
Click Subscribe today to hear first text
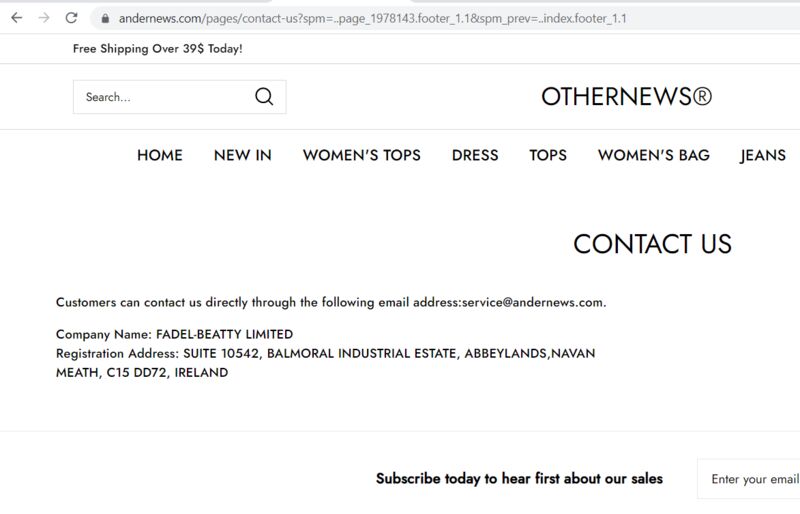(x=519, y=479)
